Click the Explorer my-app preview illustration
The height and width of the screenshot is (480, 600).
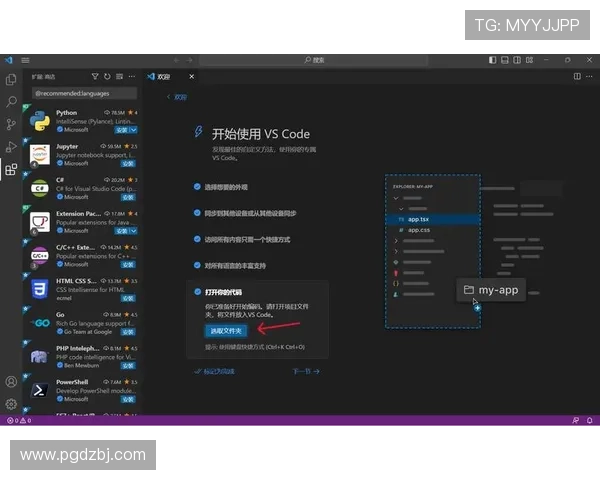(x=433, y=251)
